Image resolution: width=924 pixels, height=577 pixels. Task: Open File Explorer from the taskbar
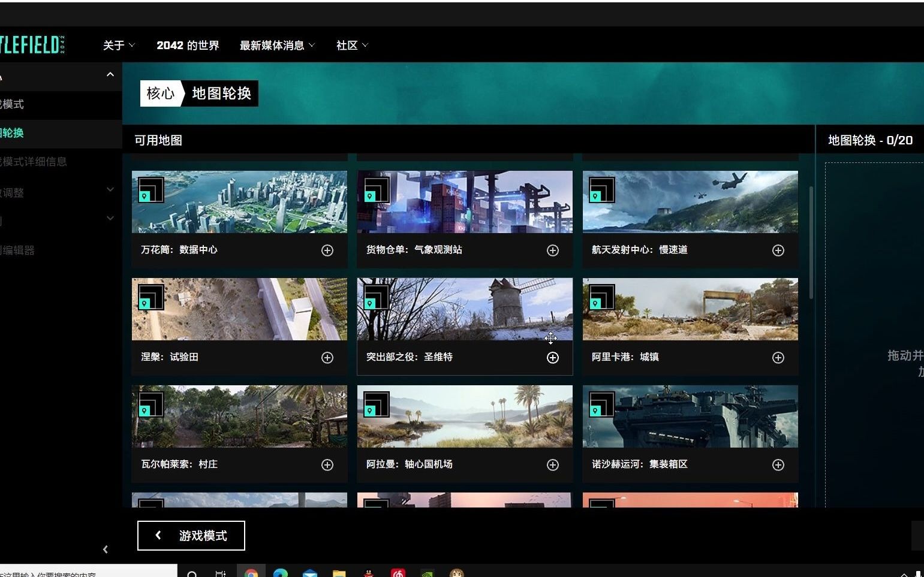[x=339, y=573]
